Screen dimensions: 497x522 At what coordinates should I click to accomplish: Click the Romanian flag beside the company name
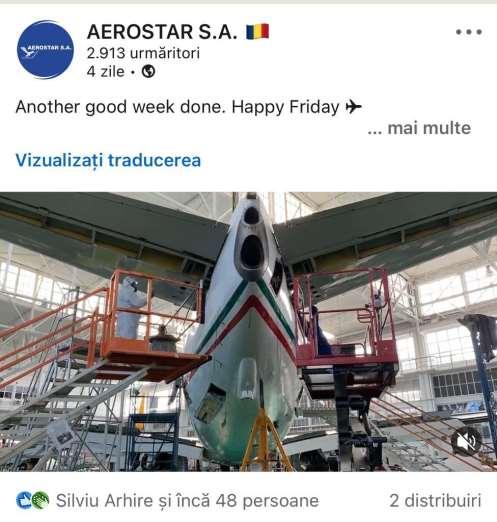[257, 32]
